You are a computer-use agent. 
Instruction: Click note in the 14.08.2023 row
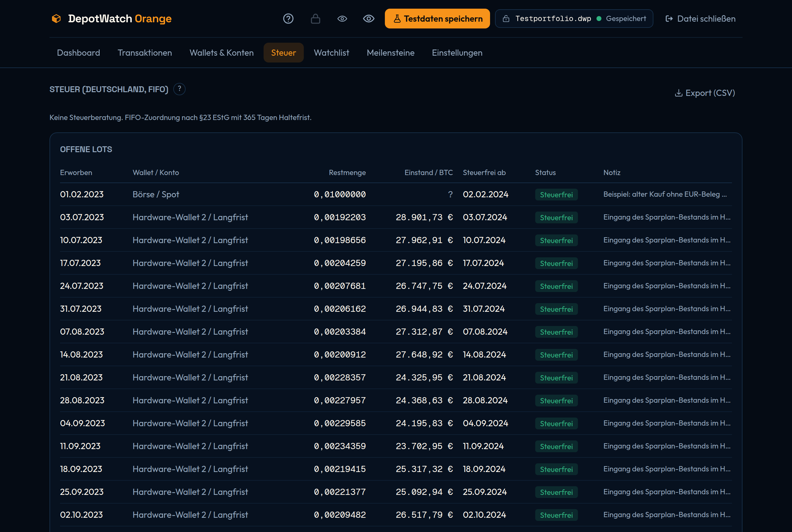point(667,354)
